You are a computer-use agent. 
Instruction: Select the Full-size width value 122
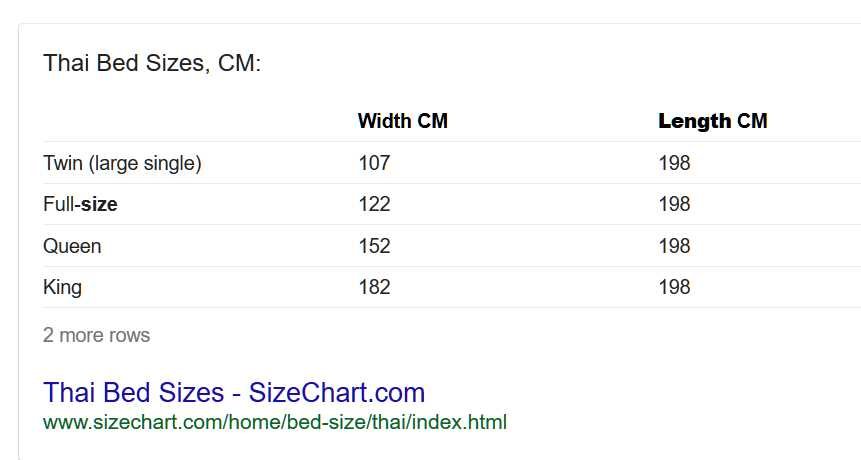click(x=374, y=204)
